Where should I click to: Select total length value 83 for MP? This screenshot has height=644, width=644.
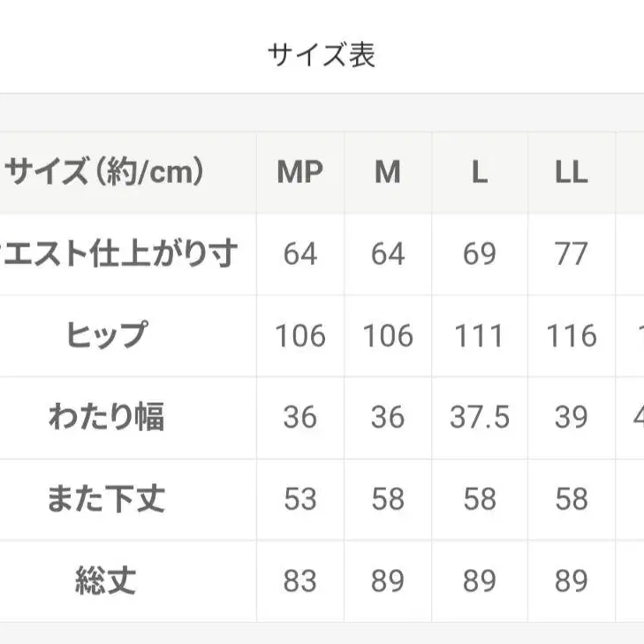point(300,581)
